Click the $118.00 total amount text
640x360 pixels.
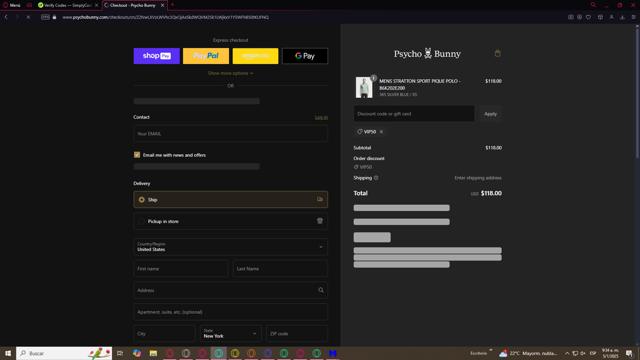click(491, 193)
